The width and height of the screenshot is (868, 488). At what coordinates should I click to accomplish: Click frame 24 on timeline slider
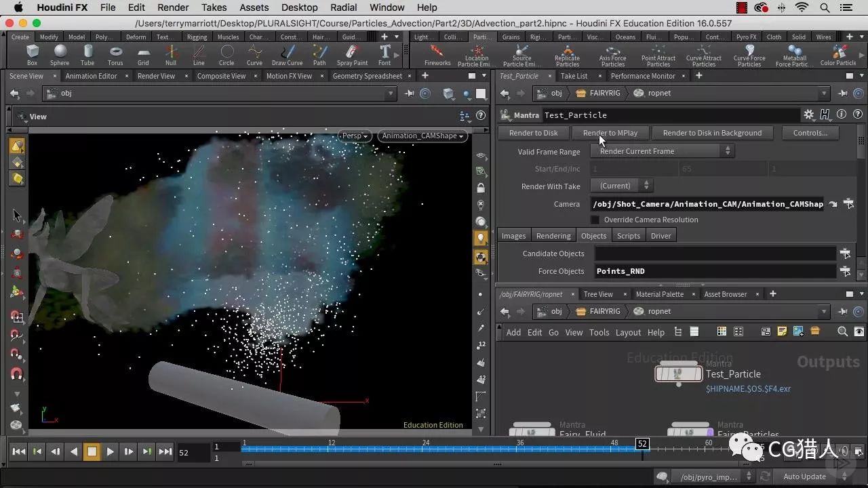(x=426, y=446)
